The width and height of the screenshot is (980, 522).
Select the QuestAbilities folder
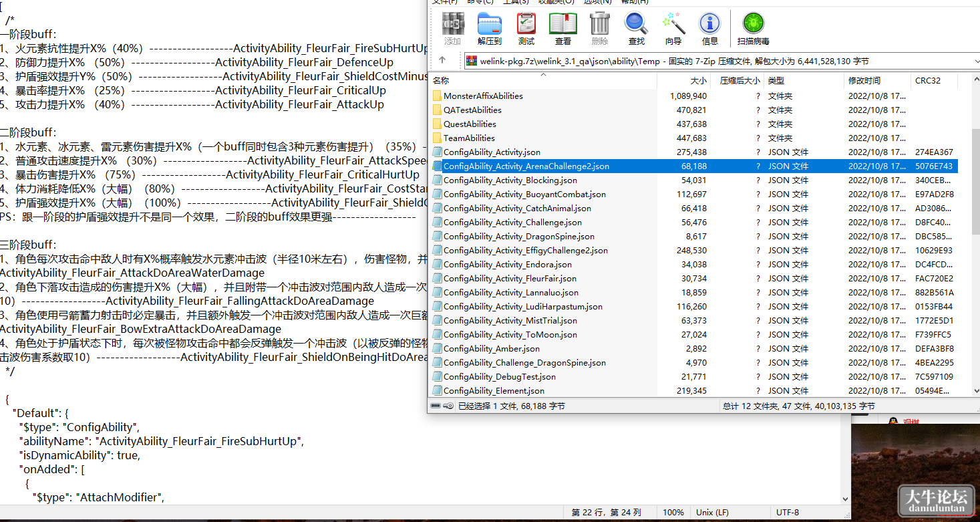coord(470,124)
